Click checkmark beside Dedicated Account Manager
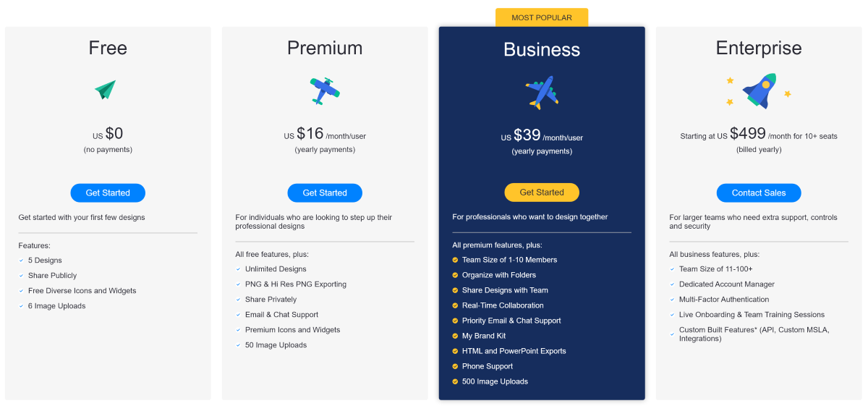The width and height of the screenshot is (868, 406). point(672,284)
